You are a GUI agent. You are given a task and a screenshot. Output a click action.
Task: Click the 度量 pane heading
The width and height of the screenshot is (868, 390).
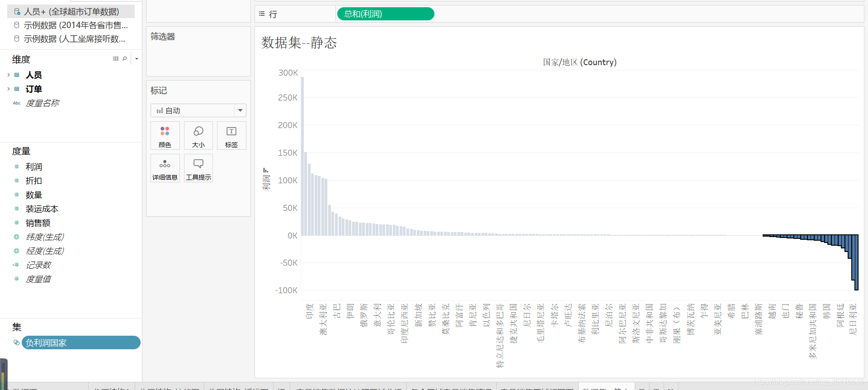[21, 151]
